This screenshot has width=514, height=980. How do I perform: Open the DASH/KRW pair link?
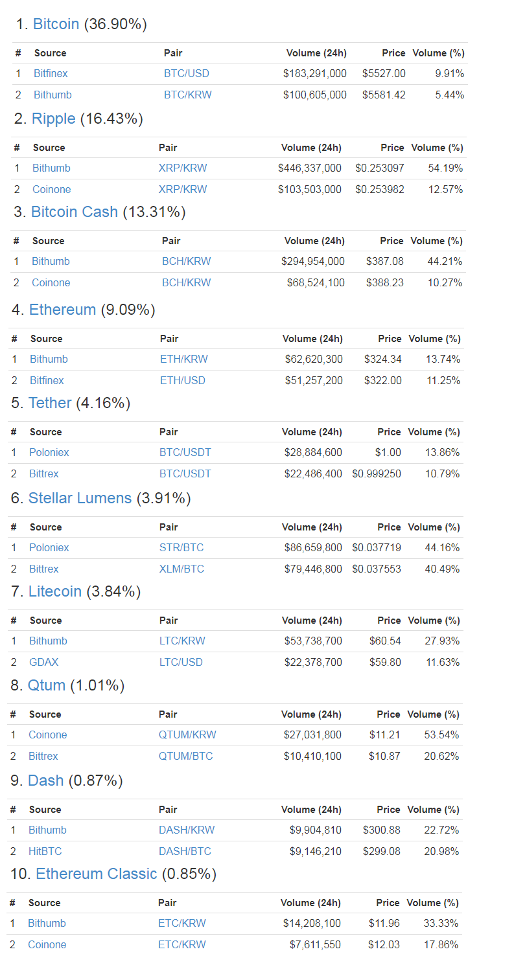coord(187,830)
